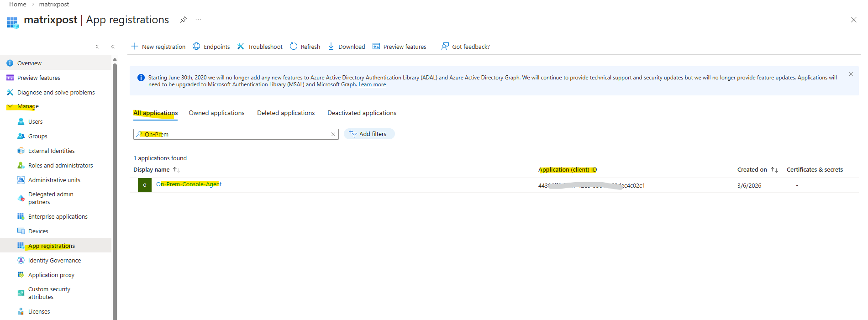The image size is (868, 320).
Task: Collapse the sidebar with double chevron
Action: click(113, 47)
